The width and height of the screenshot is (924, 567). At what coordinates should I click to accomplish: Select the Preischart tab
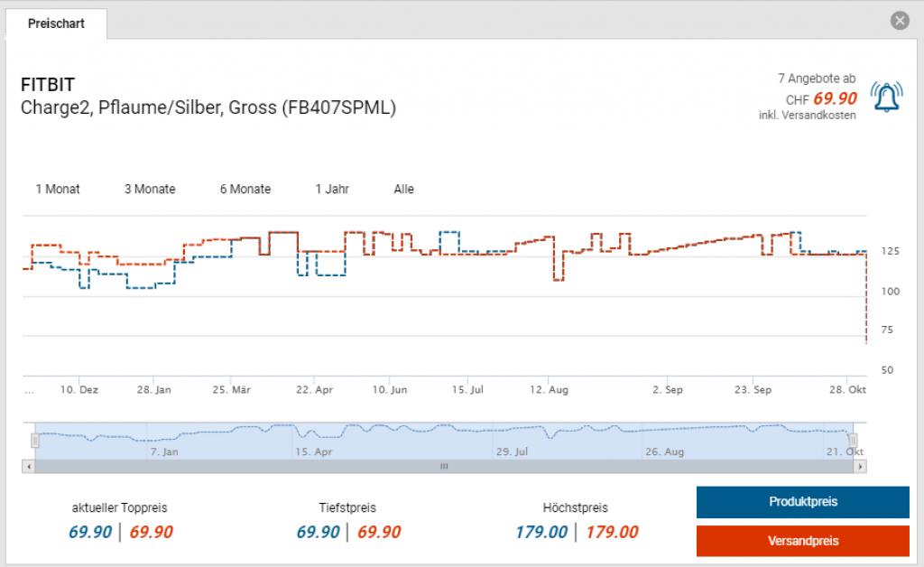click(x=56, y=24)
